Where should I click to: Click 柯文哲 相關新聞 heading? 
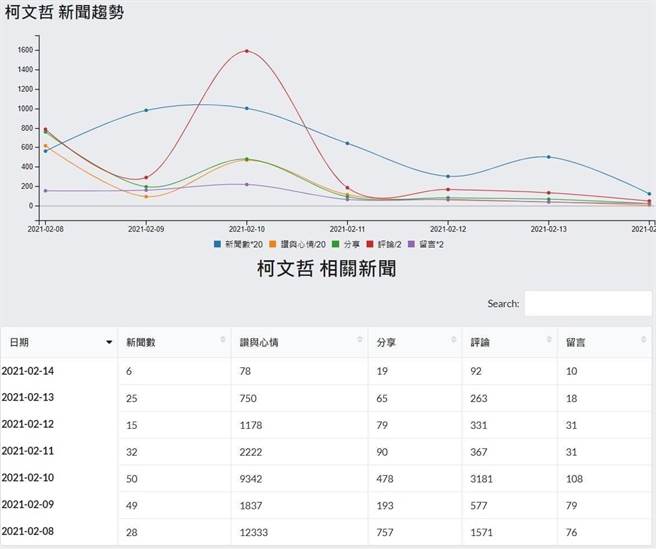(x=327, y=268)
